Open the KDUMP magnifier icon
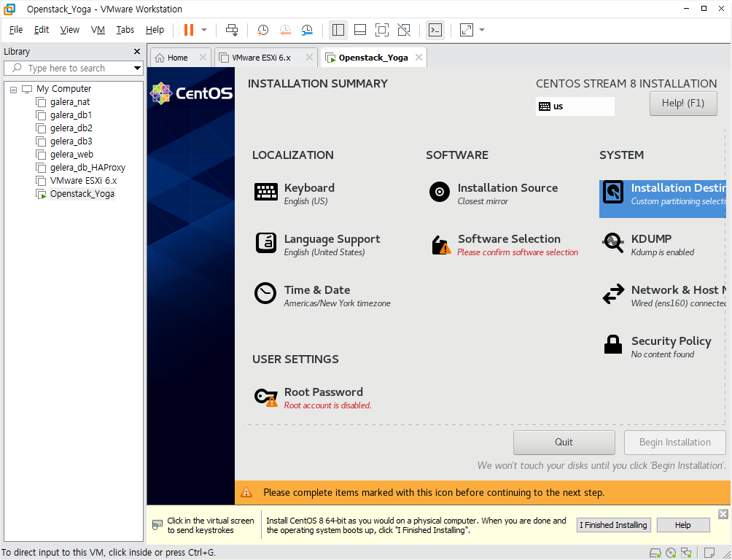 pos(613,243)
